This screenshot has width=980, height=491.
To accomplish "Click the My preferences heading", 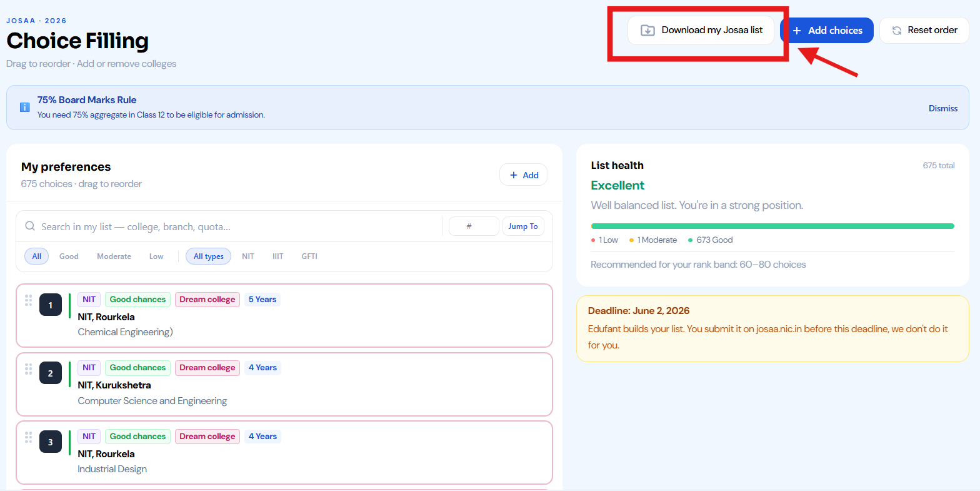I will click(66, 167).
